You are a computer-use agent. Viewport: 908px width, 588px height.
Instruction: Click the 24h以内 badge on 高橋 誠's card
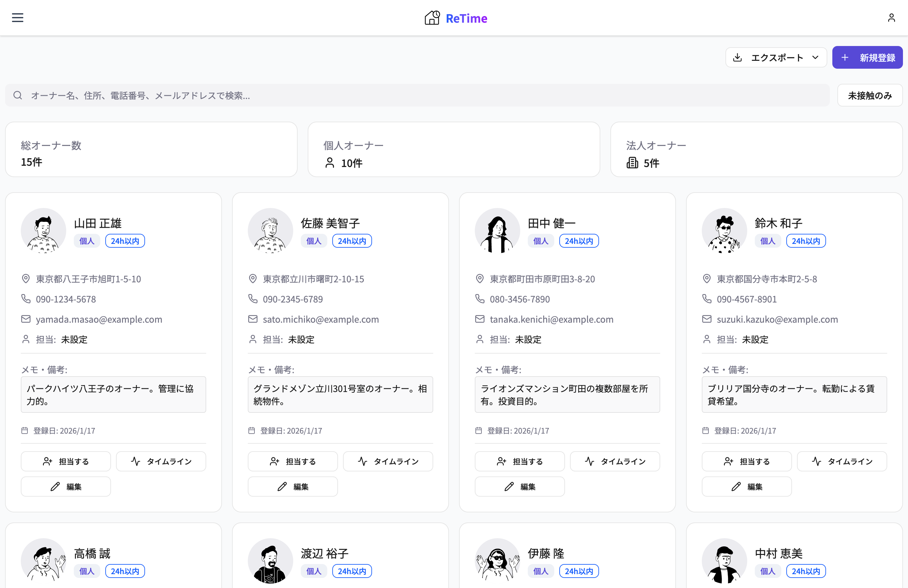(125, 571)
